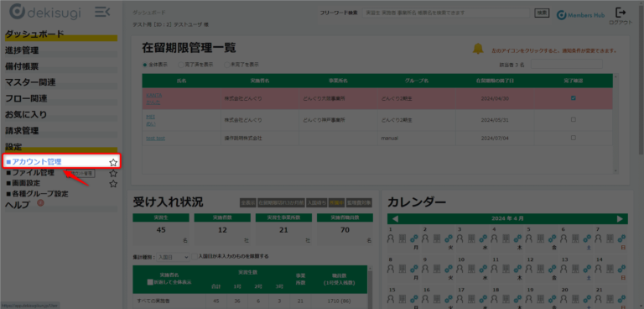Click the フリーワード検索 input field

tap(446, 13)
